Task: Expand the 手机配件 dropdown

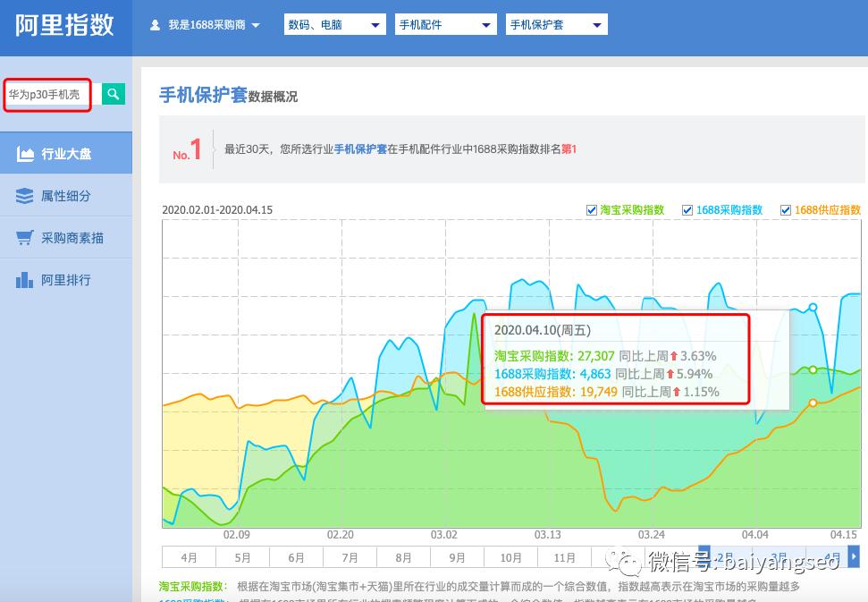Action: 444,24
